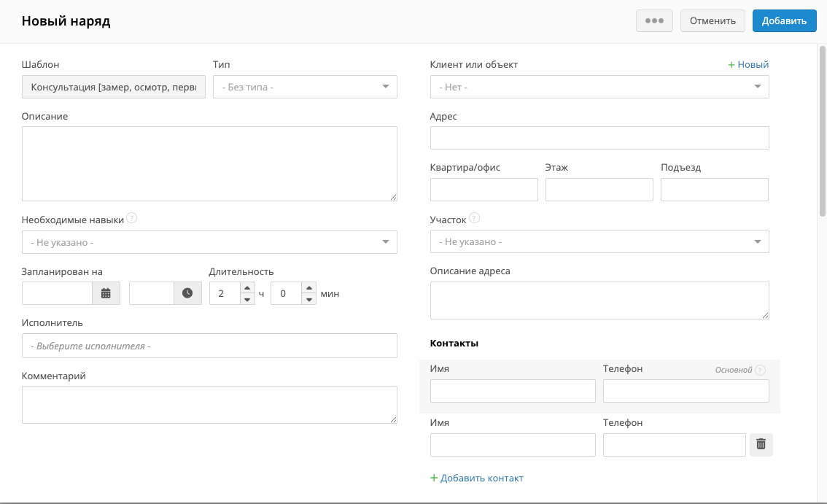Click the Длительность label
This screenshot has height=504, width=827.
(x=241, y=272)
